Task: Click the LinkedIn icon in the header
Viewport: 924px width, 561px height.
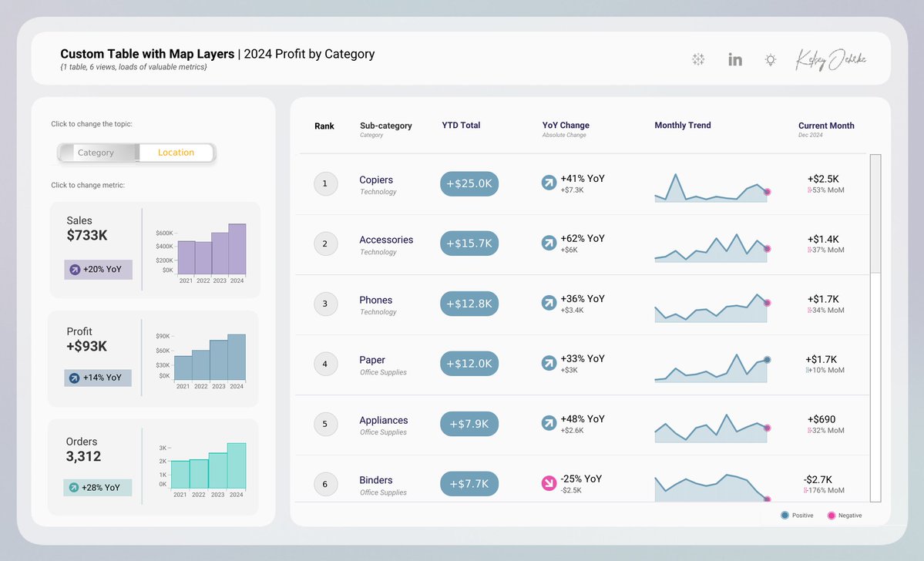Action: tap(734, 59)
